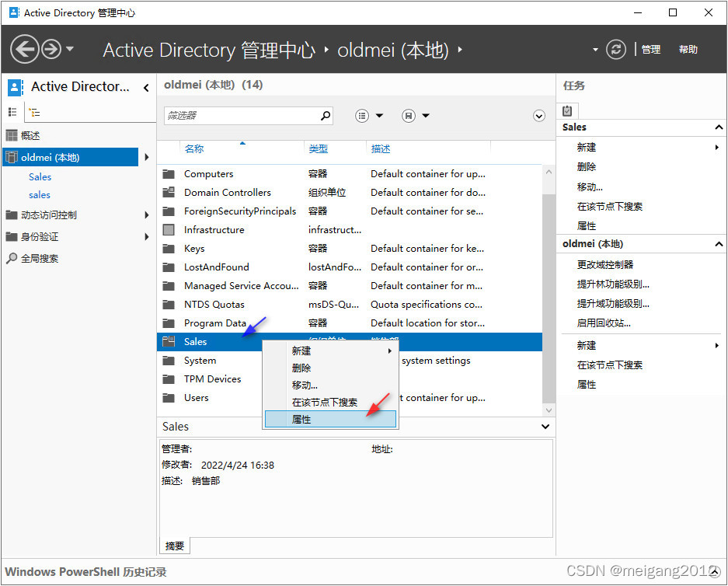Select the Computers container row
728x586 pixels.
point(349,173)
